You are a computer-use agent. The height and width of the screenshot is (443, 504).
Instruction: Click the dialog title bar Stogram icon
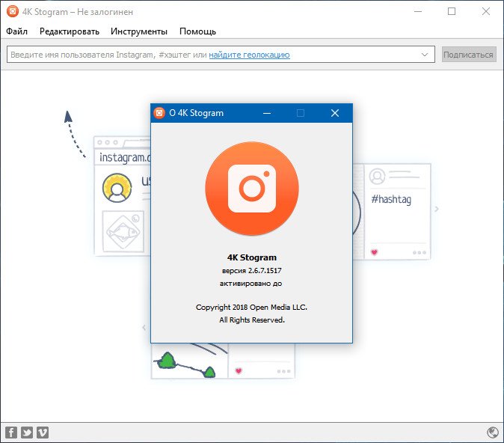tap(159, 113)
